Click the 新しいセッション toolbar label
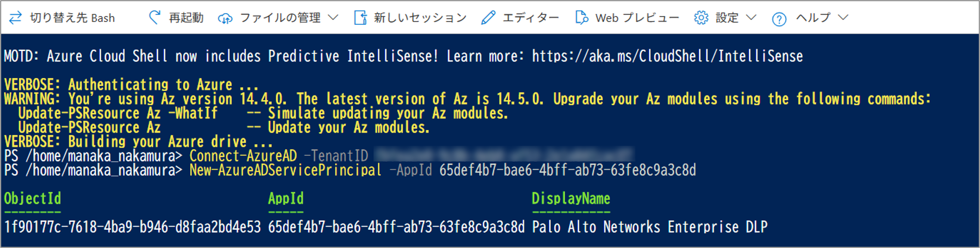 click(x=420, y=17)
